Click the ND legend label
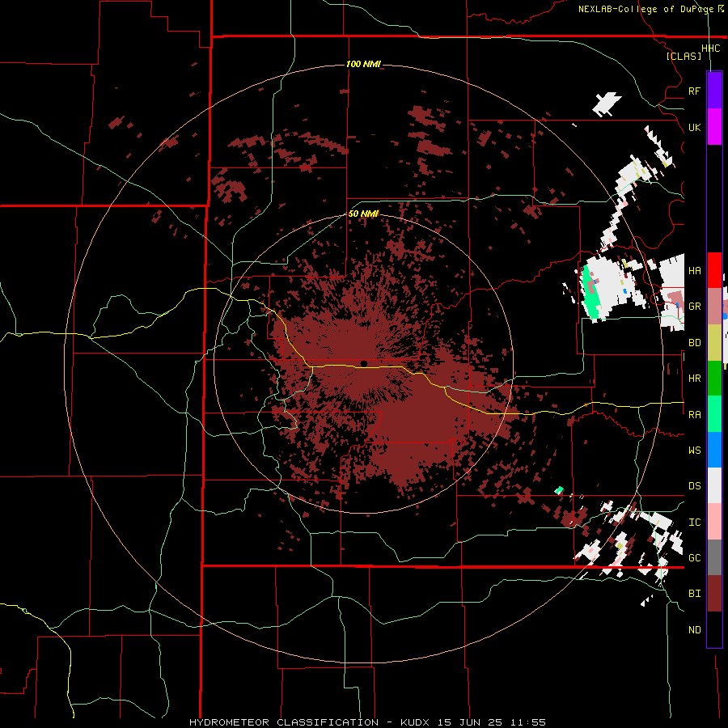Screen dimensions: 728x728 point(694,630)
